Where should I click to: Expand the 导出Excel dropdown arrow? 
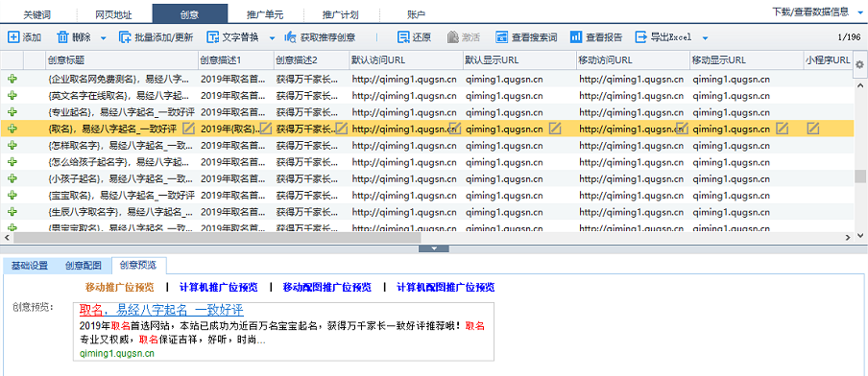pos(705,38)
